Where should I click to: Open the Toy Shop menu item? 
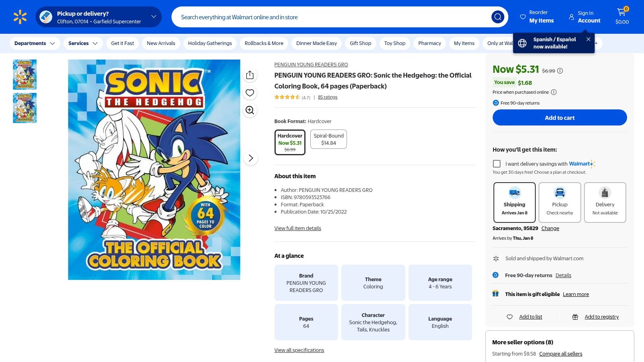pos(394,43)
